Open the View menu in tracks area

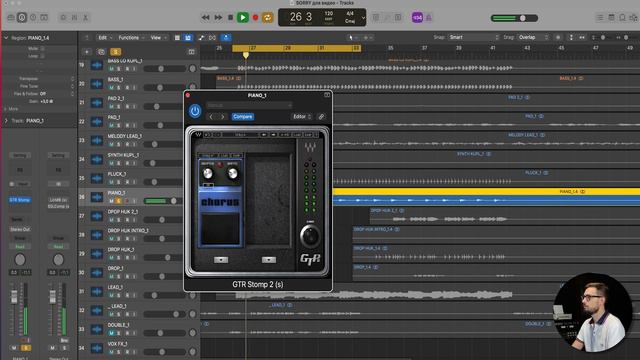point(158,38)
